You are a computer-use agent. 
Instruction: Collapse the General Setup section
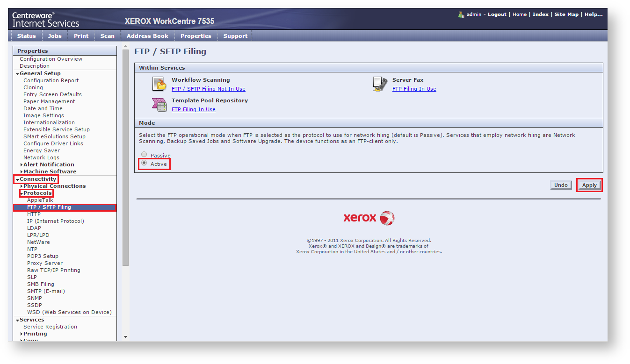click(18, 74)
